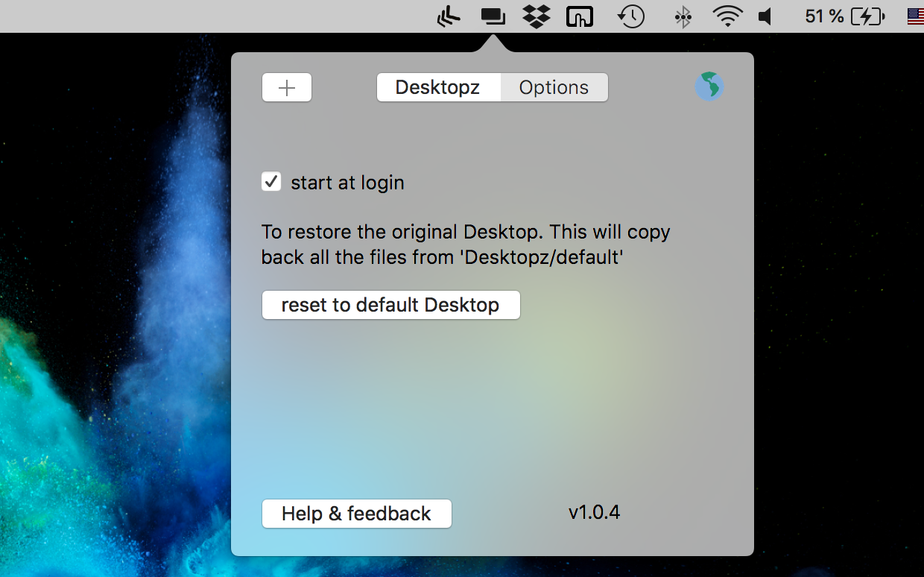Viewport: 924px width, 577px height.
Task: Open the US flag input source menu
Action: (x=916, y=16)
